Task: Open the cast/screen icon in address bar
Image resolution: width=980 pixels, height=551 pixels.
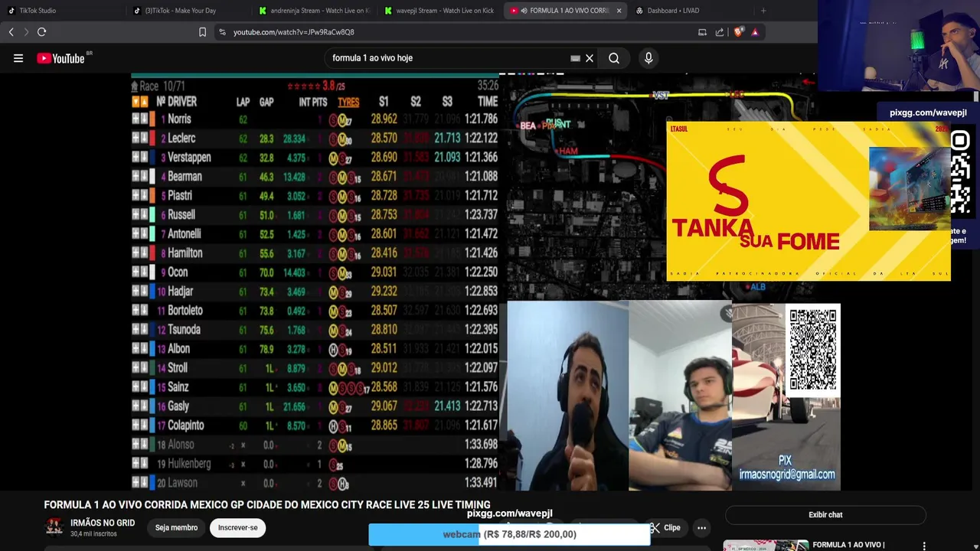Action: [702, 32]
